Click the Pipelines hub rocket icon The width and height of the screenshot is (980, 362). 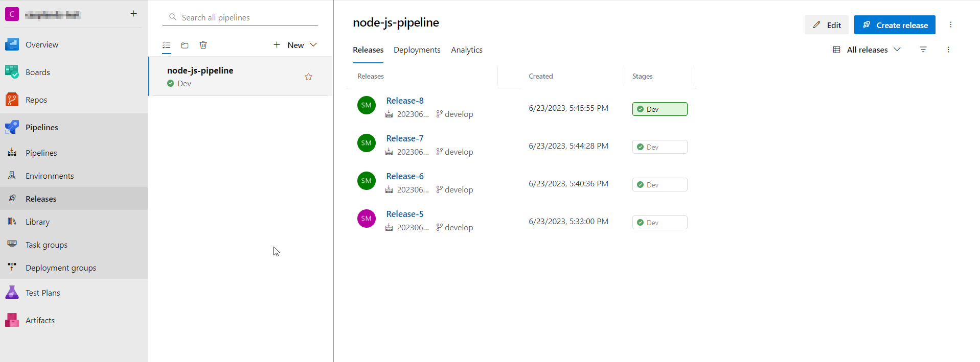[x=12, y=127]
